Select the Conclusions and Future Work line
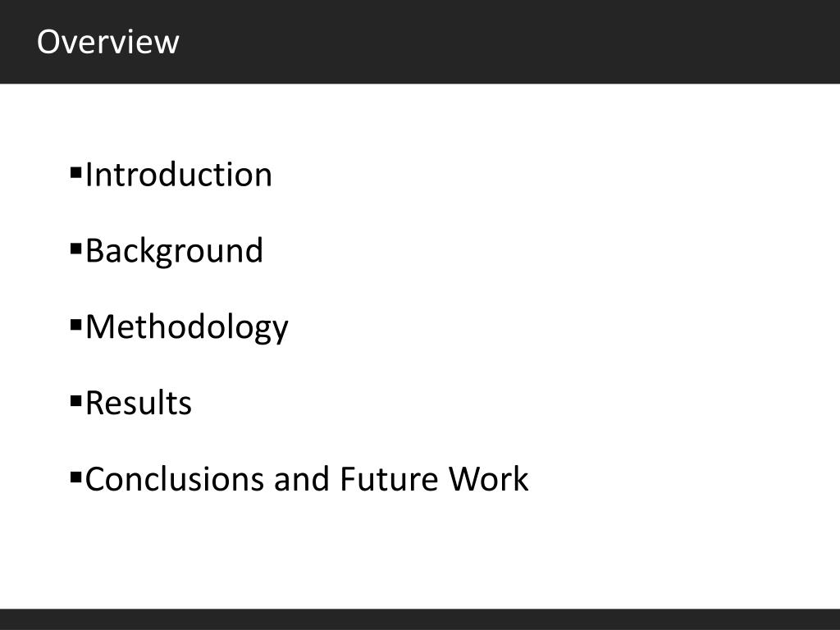 tap(307, 479)
